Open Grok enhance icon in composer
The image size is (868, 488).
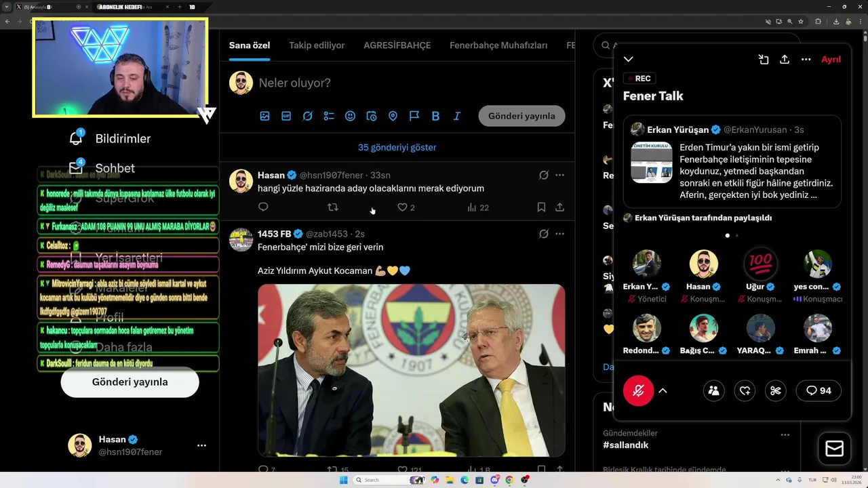[x=307, y=116]
